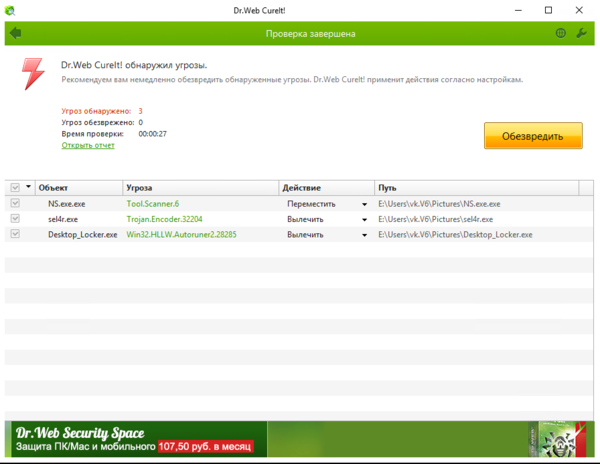Click the Dr.Web CureIt! title bar logo
600x464 pixels.
click(x=10, y=11)
